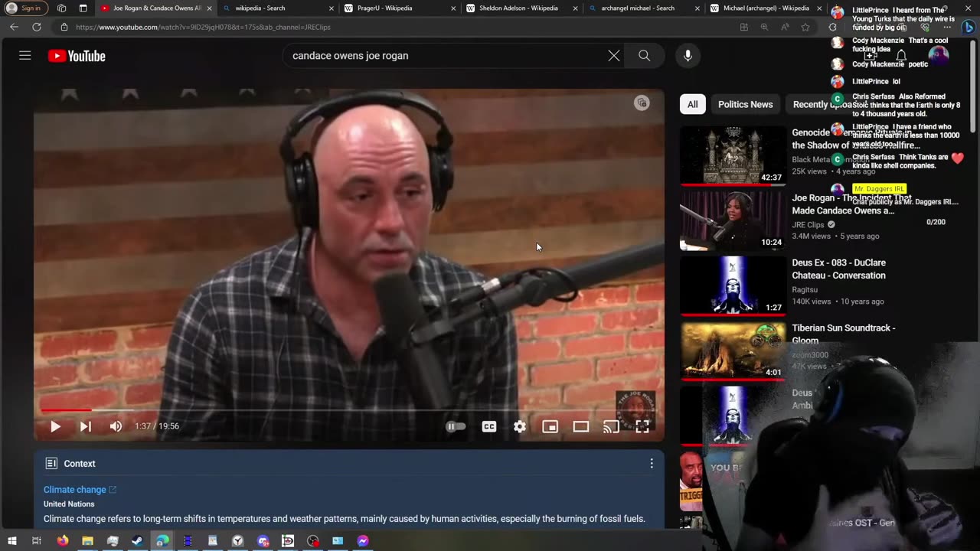Select the All filter chip
The image size is (980, 551).
pos(693,104)
